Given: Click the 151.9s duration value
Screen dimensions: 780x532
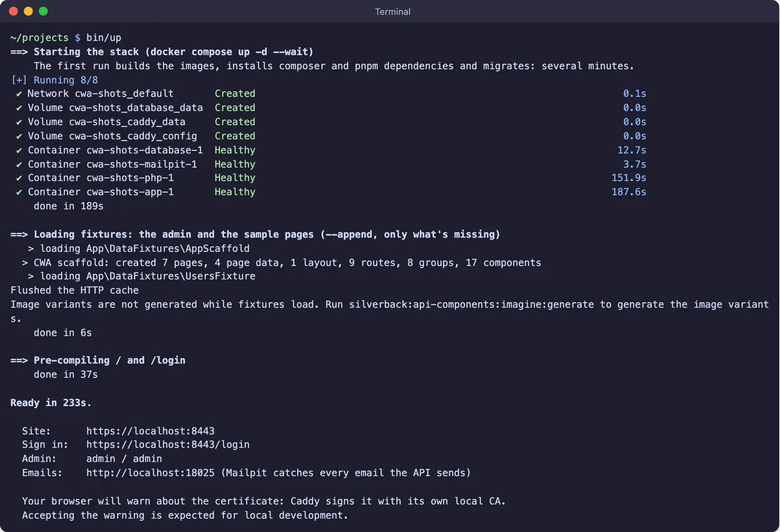Looking at the screenshot, I should point(629,178).
